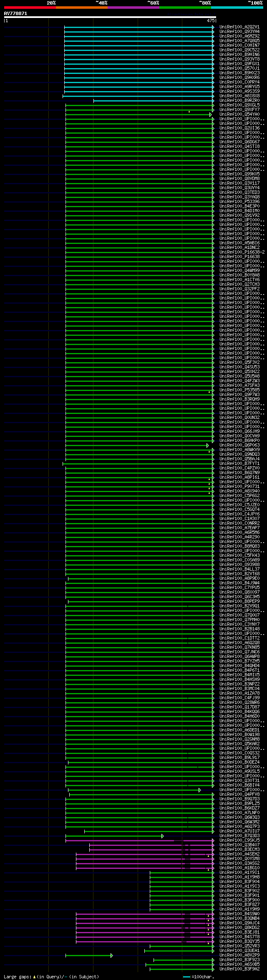The width and height of the screenshot is (267, 980).
Task: Click the label UniRef100_C1DTT2
Action: [239, 638]
